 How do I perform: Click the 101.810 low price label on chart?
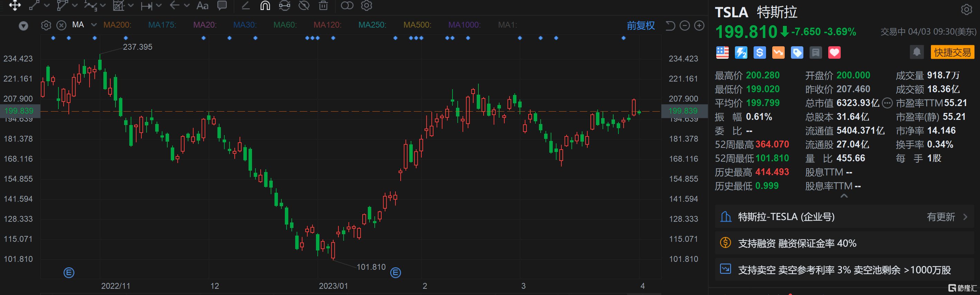(x=371, y=267)
